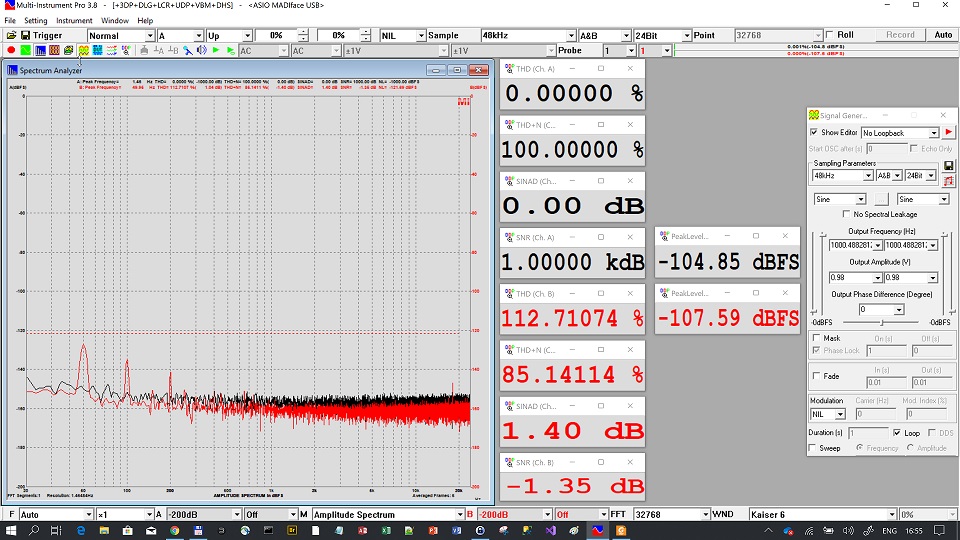Click the Auto button at top right
Screen dimensions: 960x540
(x=943, y=35)
